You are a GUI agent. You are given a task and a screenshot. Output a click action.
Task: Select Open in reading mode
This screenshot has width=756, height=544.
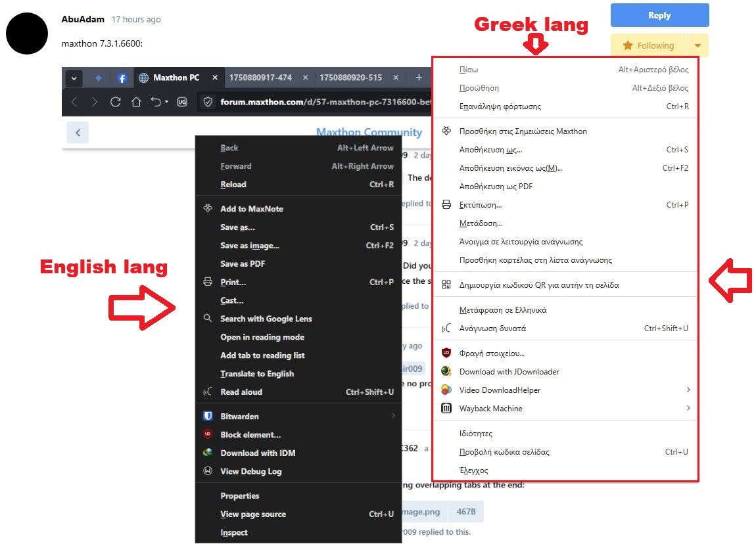pos(298,337)
